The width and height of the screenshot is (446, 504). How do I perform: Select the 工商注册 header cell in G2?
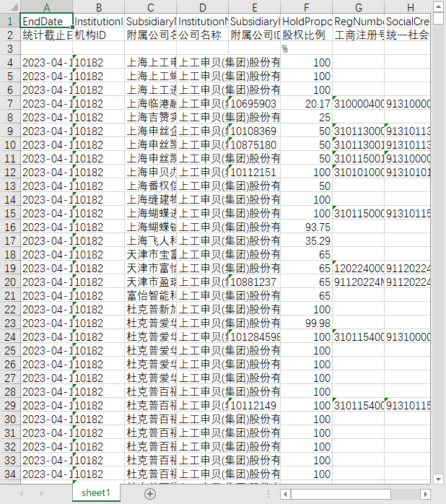358,35
